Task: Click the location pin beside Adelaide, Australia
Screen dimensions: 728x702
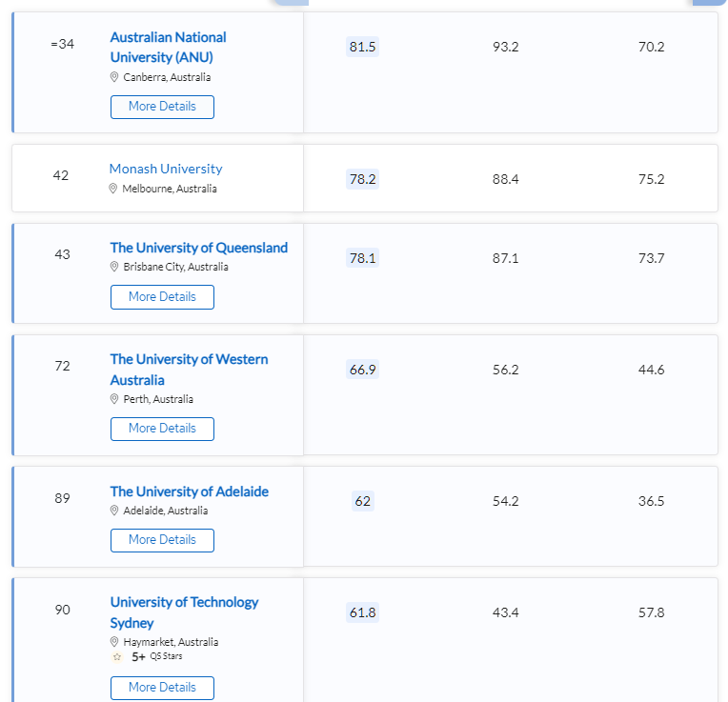Action: click(x=114, y=511)
